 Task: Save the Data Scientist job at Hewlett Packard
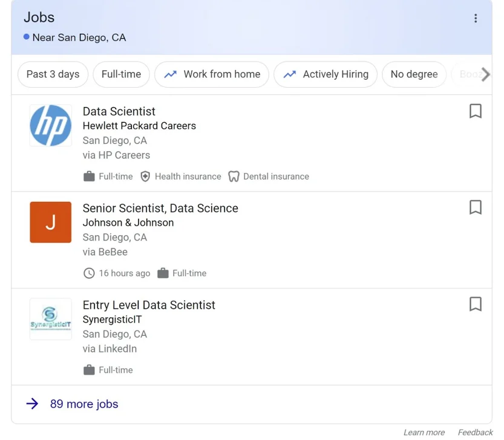[x=476, y=111]
